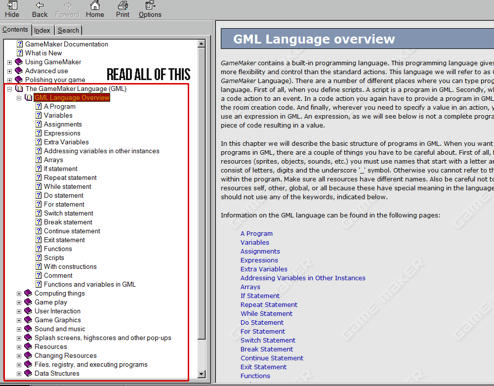Click the Arrays topic page icon
Viewport: 494px width, 386px height.
(39, 160)
